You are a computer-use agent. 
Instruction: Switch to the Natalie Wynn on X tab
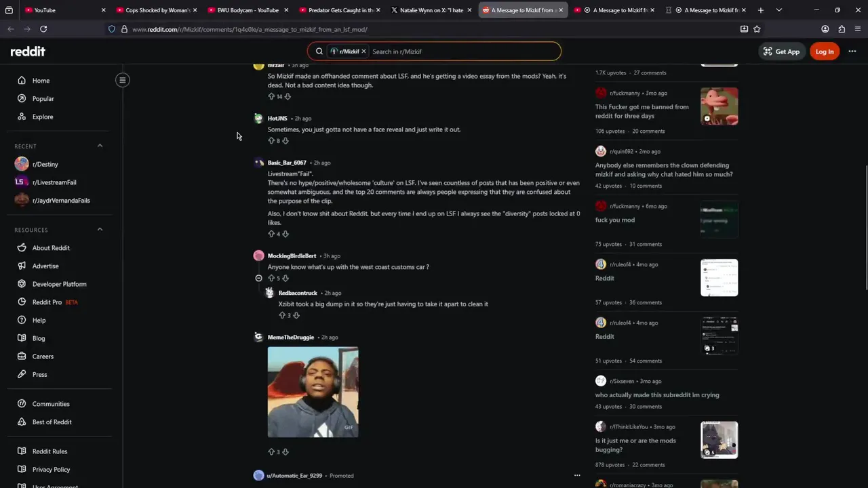tap(431, 10)
